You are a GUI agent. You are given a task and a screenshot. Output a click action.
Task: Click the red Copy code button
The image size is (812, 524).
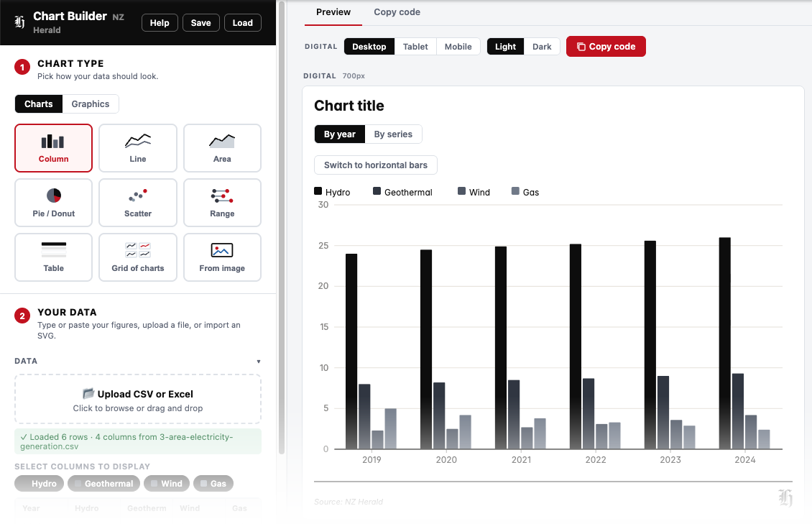coord(606,47)
